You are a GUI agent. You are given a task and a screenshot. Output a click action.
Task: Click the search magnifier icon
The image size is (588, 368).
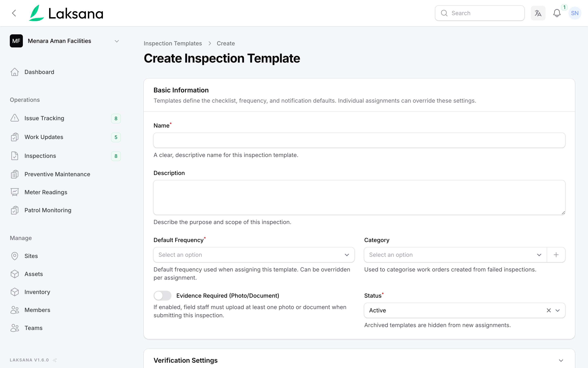[444, 13]
